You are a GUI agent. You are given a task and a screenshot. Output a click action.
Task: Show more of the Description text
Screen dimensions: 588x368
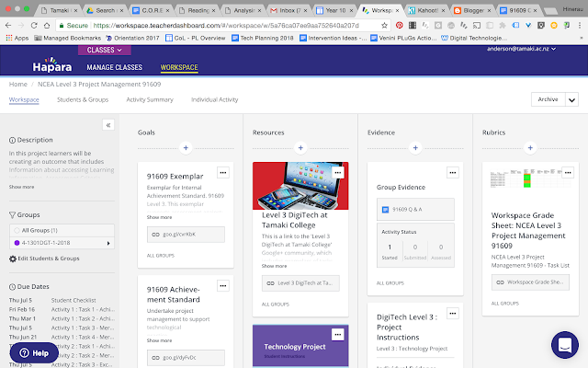(21, 187)
